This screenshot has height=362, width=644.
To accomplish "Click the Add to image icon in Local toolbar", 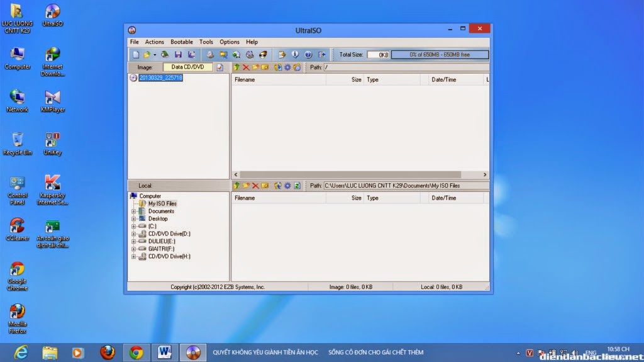I will pyautogui.click(x=278, y=186).
